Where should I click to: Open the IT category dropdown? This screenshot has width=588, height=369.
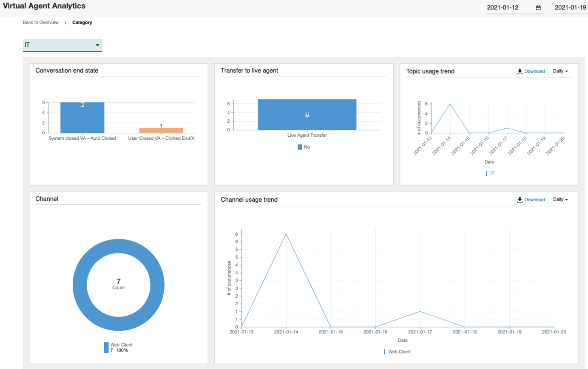pyautogui.click(x=62, y=45)
